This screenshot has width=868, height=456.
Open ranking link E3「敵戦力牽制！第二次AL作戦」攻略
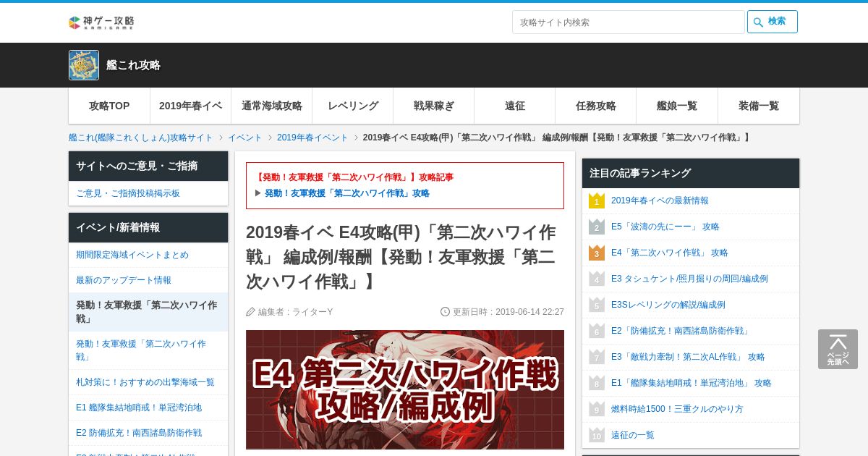688,357
